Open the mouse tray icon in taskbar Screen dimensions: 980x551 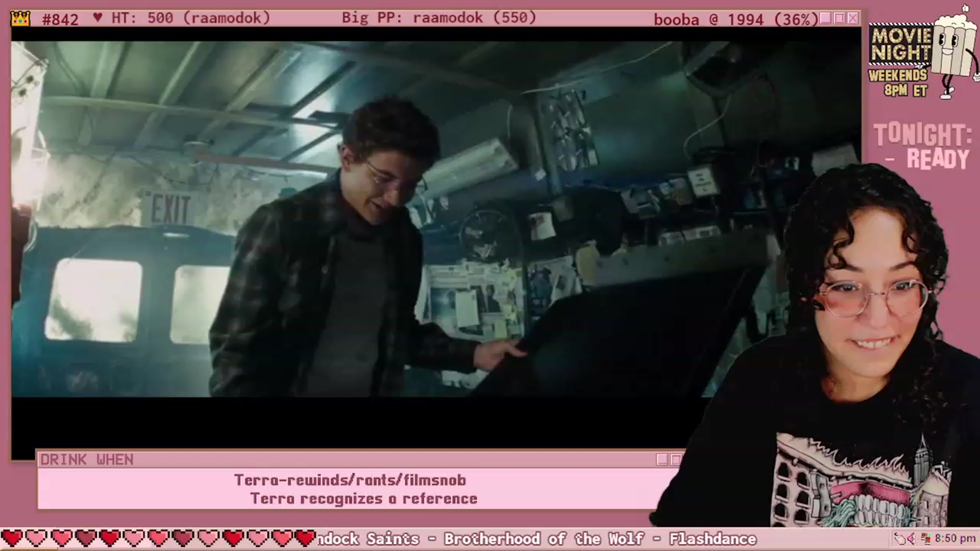[900, 539]
